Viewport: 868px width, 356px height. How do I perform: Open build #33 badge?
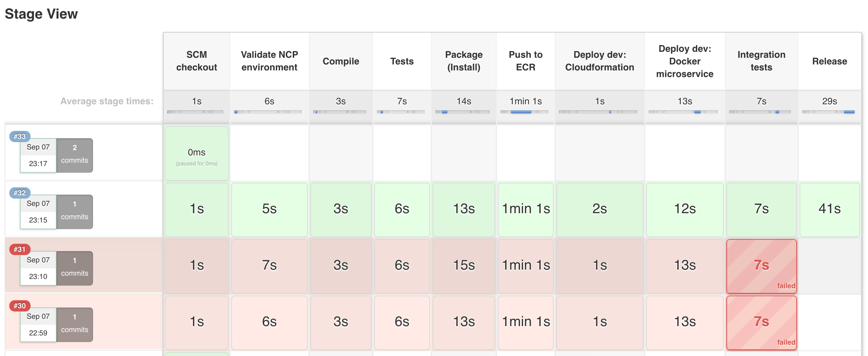[x=20, y=136]
